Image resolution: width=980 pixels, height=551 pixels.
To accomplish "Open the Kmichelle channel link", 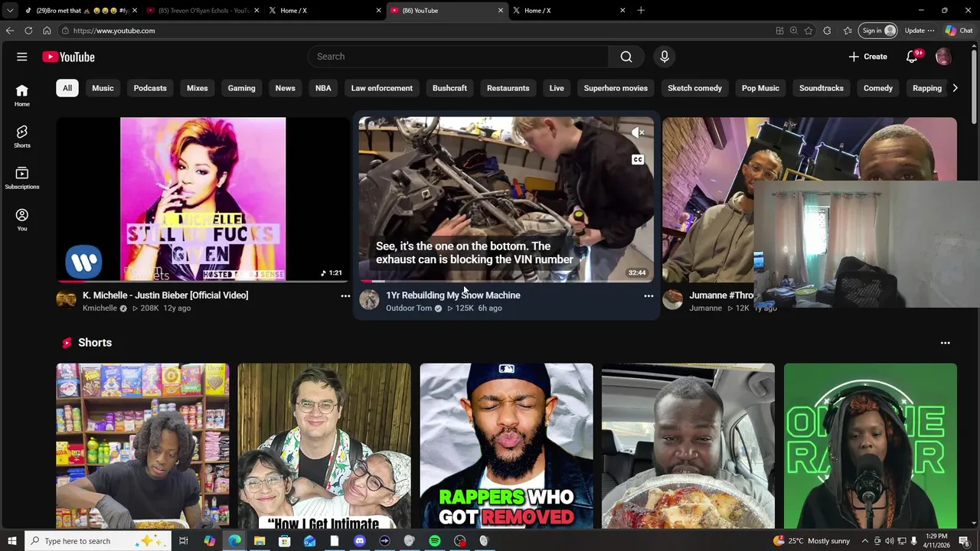I will [100, 308].
